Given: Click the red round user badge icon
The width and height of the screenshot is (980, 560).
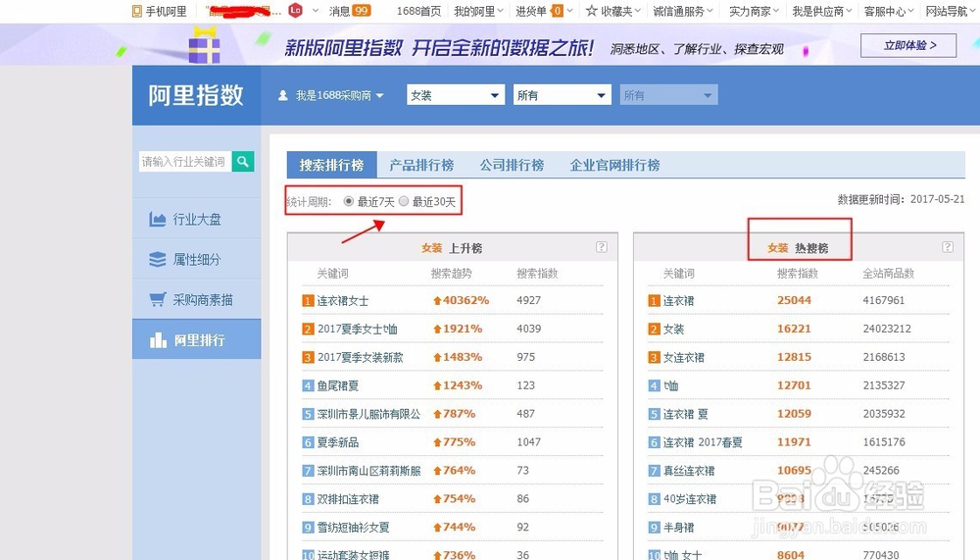Looking at the screenshot, I should [296, 10].
